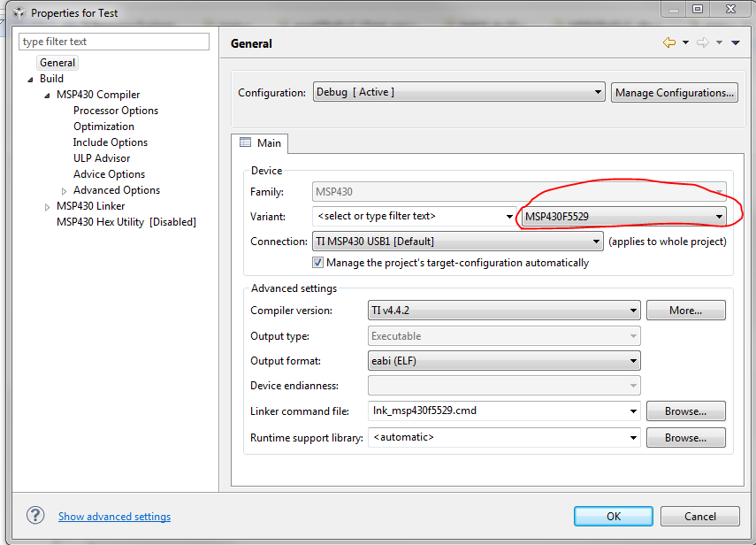756x545 pixels.
Task: Open Show advanced settings link
Action: click(114, 517)
